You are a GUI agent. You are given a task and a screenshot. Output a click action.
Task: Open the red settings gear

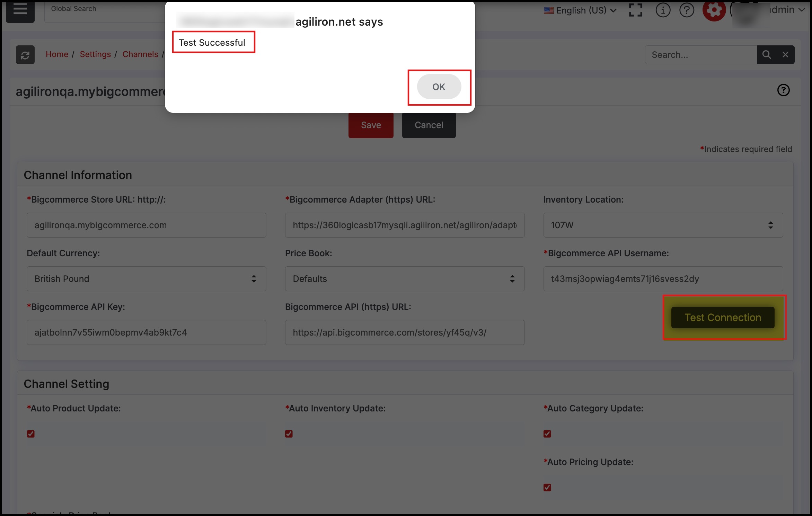tap(714, 10)
